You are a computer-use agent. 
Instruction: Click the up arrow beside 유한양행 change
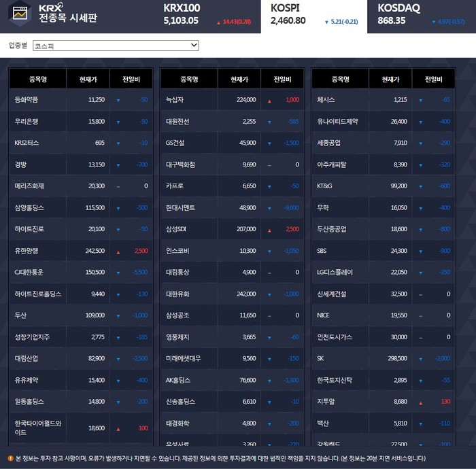(x=118, y=252)
